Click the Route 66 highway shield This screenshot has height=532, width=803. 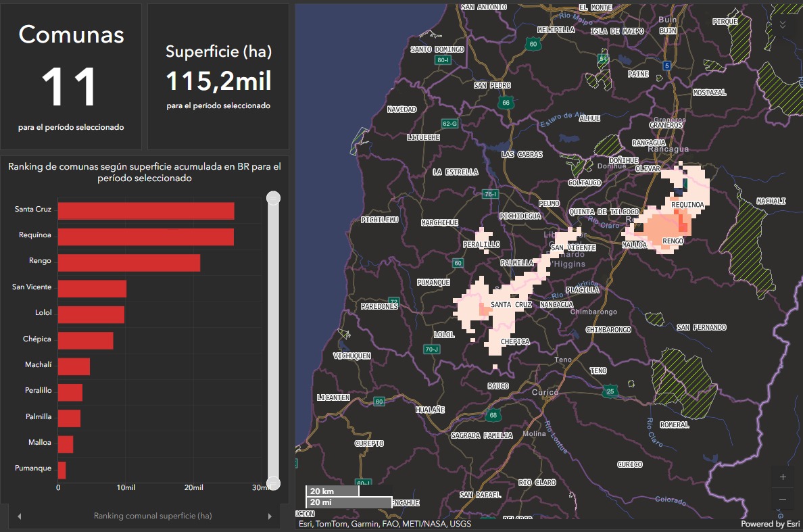pyautogui.click(x=506, y=103)
